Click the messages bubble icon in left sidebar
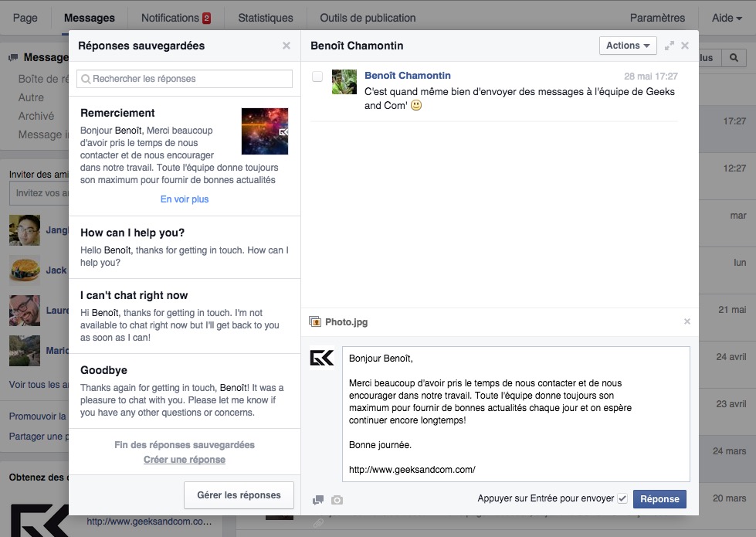Viewport: 756px width, 537px height. click(12, 55)
